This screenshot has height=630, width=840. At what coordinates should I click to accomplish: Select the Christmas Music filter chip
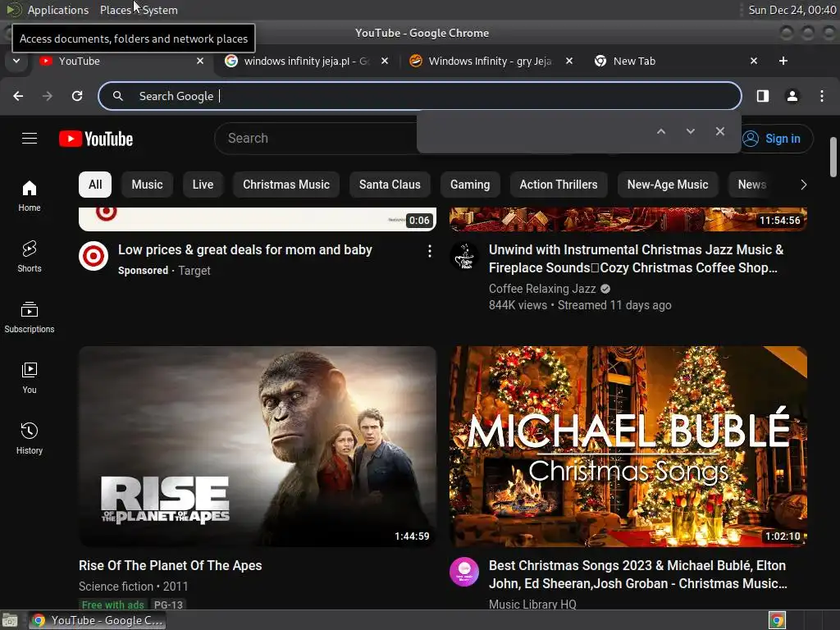click(286, 185)
